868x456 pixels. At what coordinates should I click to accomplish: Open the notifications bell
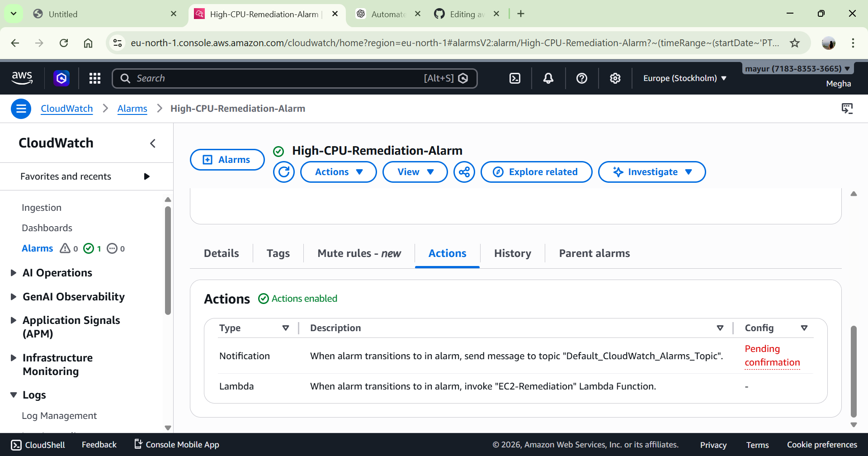point(548,78)
